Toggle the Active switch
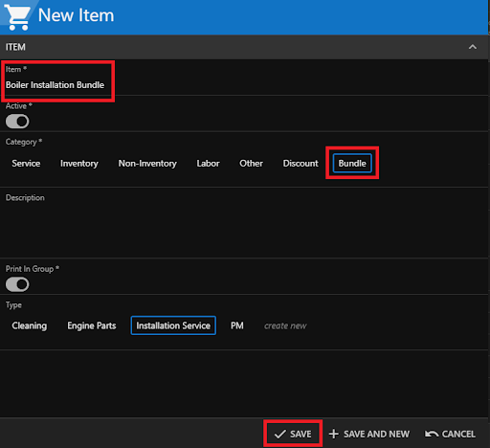 [17, 122]
